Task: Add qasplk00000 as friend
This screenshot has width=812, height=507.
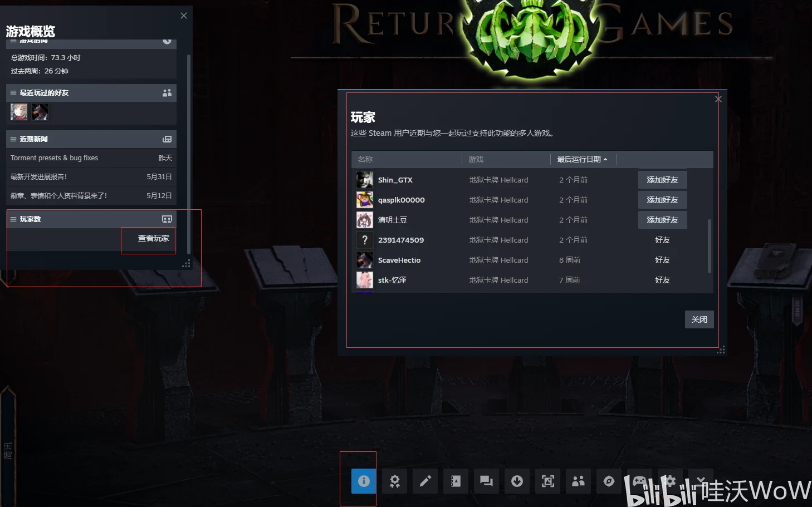Action: (662, 200)
